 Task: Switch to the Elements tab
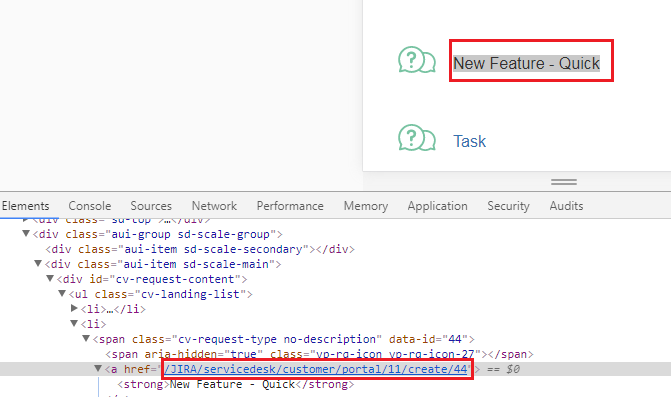tap(26, 206)
